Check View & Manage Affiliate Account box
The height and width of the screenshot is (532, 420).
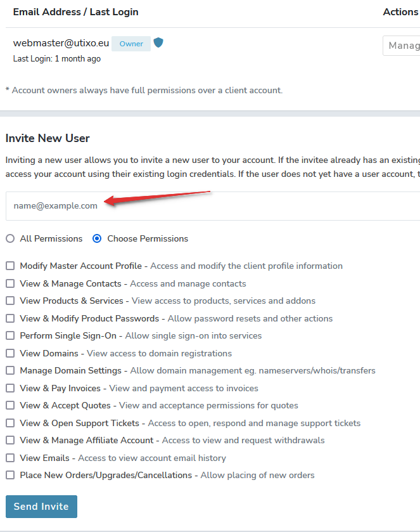click(x=10, y=441)
